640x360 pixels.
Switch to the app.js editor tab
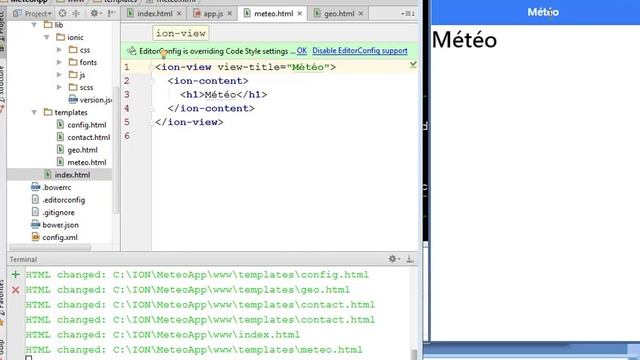(x=213, y=13)
